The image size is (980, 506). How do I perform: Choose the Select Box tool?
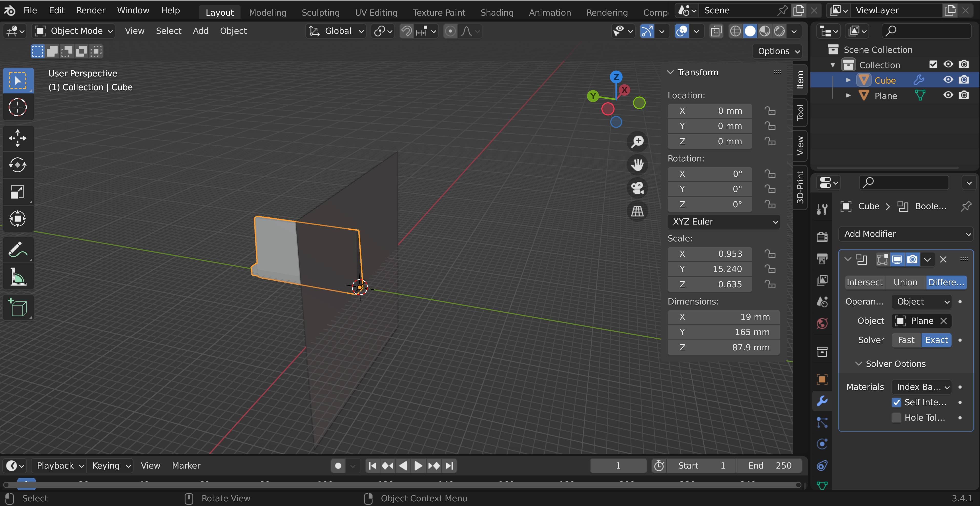(x=17, y=81)
